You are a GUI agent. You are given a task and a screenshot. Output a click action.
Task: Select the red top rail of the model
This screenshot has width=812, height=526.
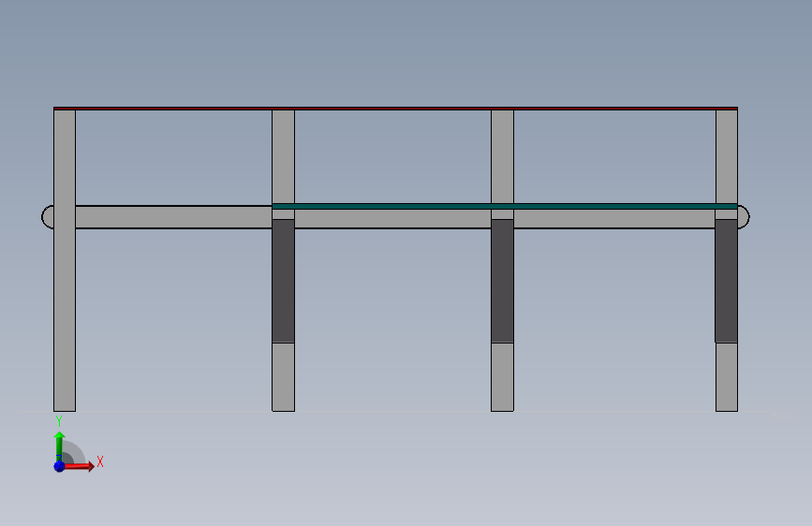click(395, 109)
